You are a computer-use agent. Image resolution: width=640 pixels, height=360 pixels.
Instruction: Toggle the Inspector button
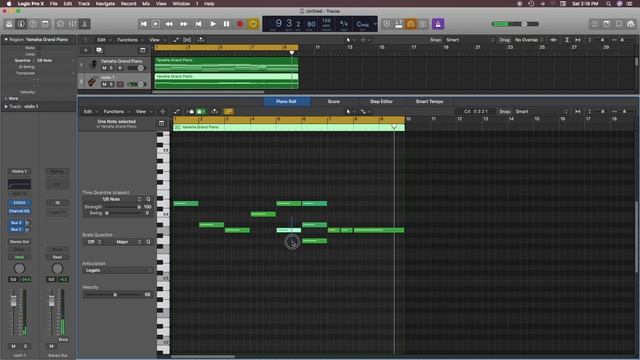click(x=21, y=24)
